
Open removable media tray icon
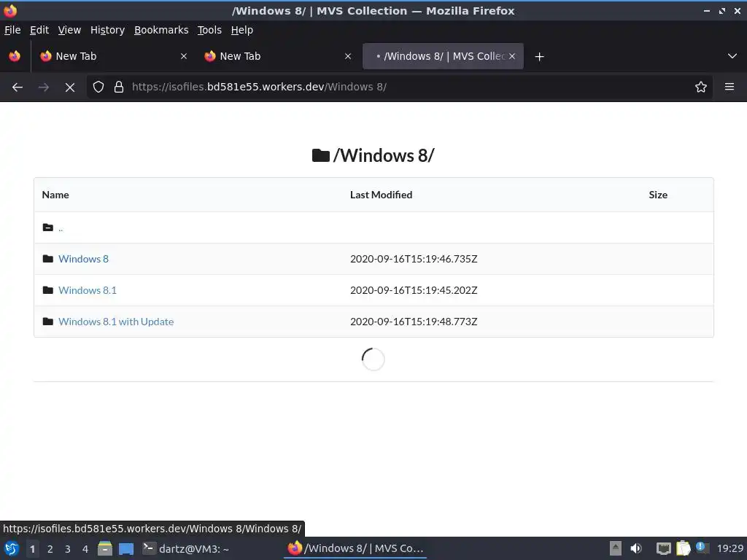616,548
